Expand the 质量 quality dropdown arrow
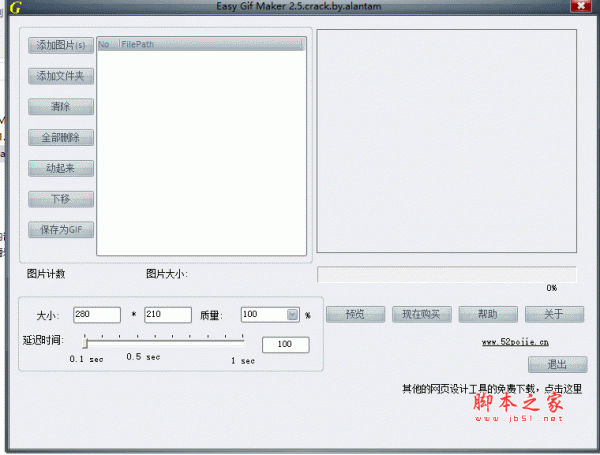The height and width of the screenshot is (455, 600). (x=292, y=315)
